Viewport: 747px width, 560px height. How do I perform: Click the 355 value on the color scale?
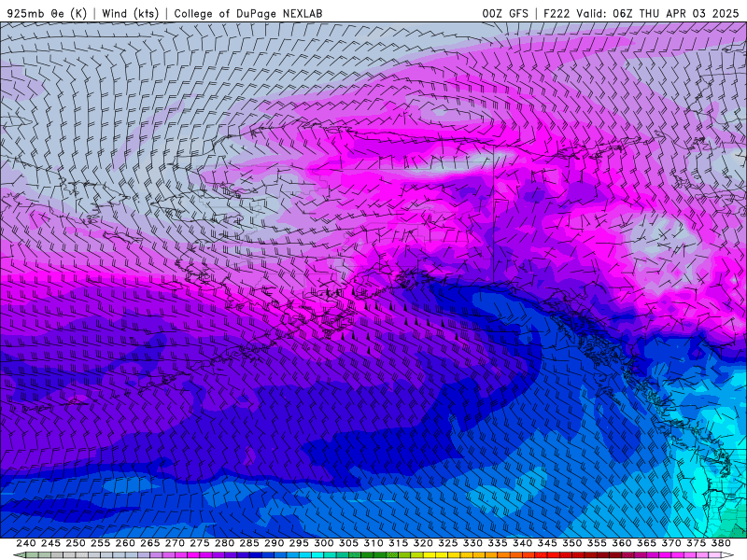pyautogui.click(x=597, y=543)
